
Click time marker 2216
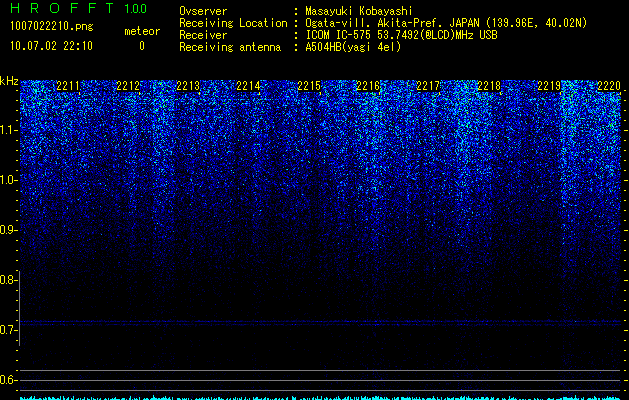(368, 86)
